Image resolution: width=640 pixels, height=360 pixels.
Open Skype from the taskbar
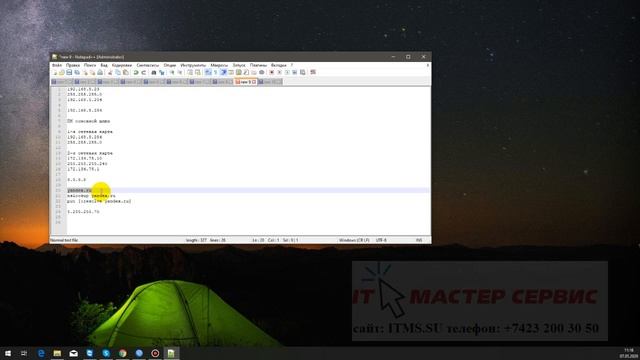click(106, 353)
